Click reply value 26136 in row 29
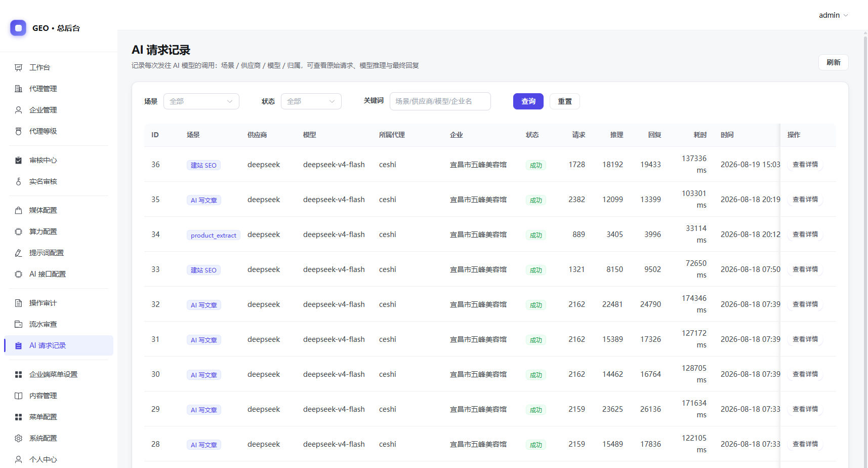 tap(650, 409)
